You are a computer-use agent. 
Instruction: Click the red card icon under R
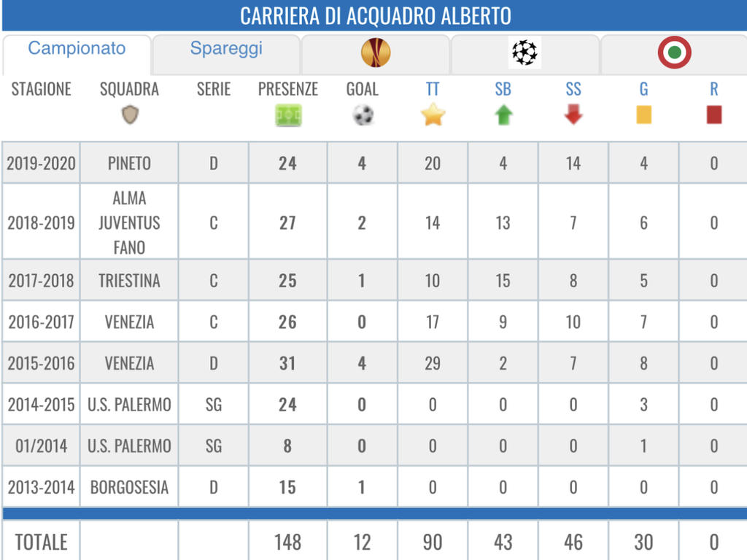coord(714,114)
